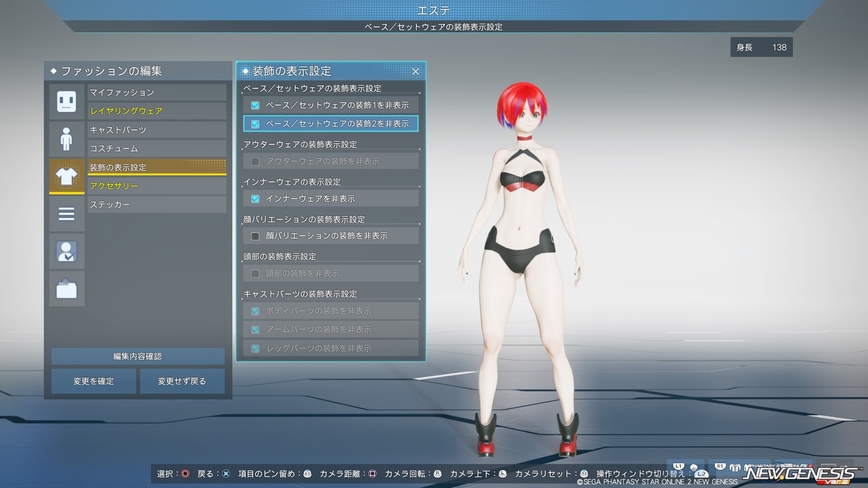Select the shirt fashion category icon

pos(67,176)
